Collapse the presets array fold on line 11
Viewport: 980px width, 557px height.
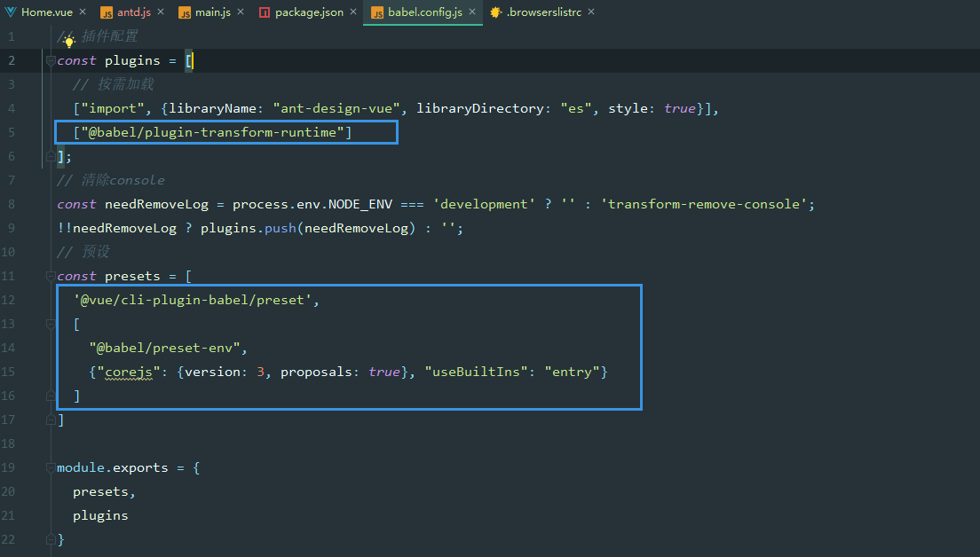[x=51, y=276]
